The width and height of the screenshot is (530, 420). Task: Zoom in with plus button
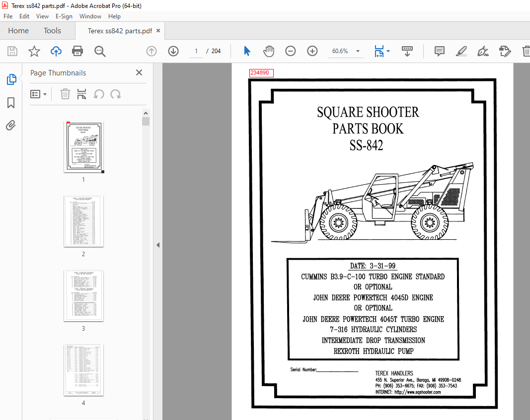(x=312, y=51)
